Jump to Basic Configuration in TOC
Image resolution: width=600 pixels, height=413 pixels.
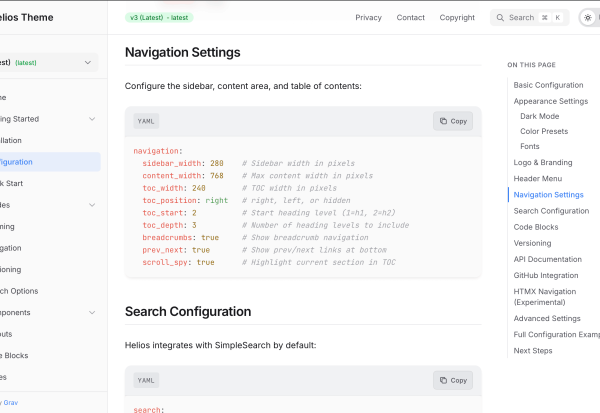coord(548,85)
